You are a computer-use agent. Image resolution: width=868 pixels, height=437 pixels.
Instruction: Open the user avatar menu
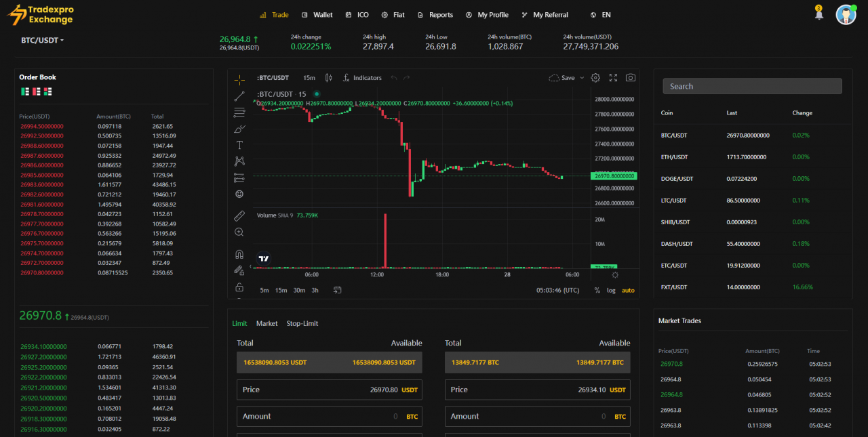tap(846, 14)
